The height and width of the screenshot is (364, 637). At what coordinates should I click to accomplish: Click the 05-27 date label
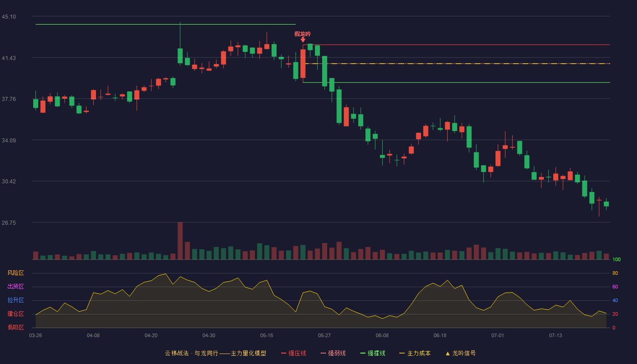tap(324, 335)
